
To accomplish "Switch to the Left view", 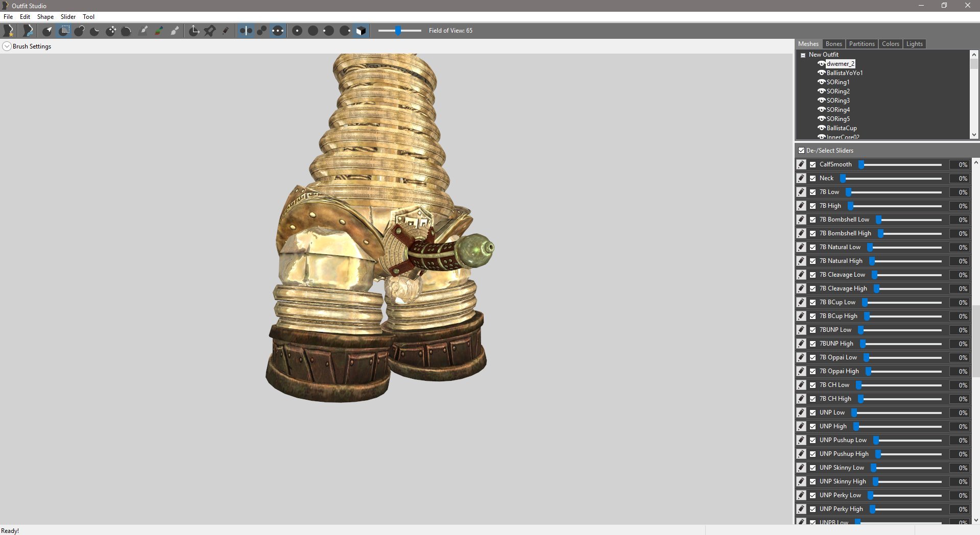I will [329, 31].
